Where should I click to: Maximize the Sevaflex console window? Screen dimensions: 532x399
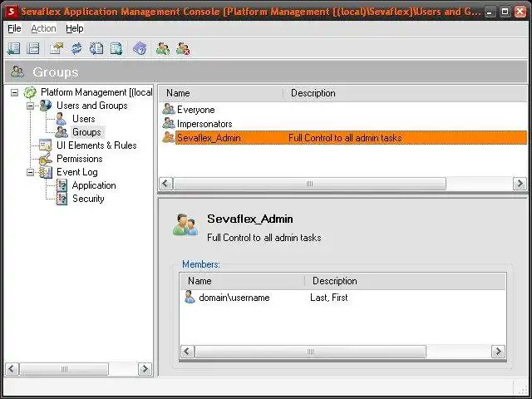click(x=505, y=12)
